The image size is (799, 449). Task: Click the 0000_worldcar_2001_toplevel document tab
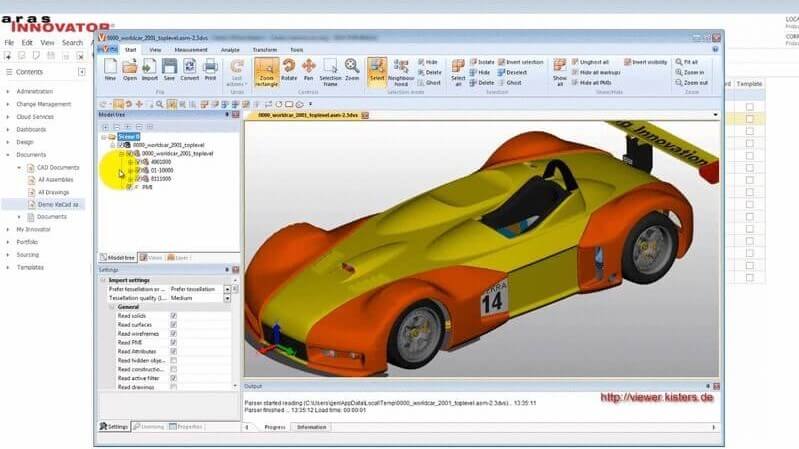pos(308,116)
